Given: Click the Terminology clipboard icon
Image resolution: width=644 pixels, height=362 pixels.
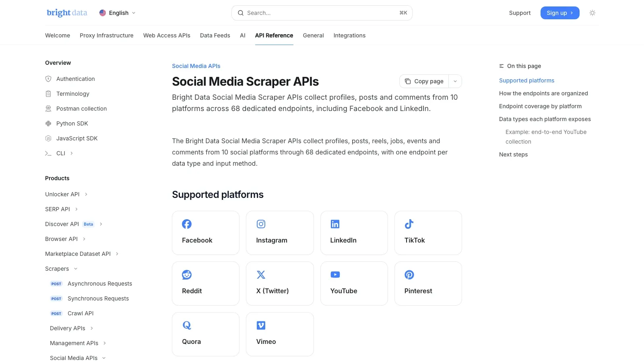Looking at the screenshot, I should (x=48, y=94).
